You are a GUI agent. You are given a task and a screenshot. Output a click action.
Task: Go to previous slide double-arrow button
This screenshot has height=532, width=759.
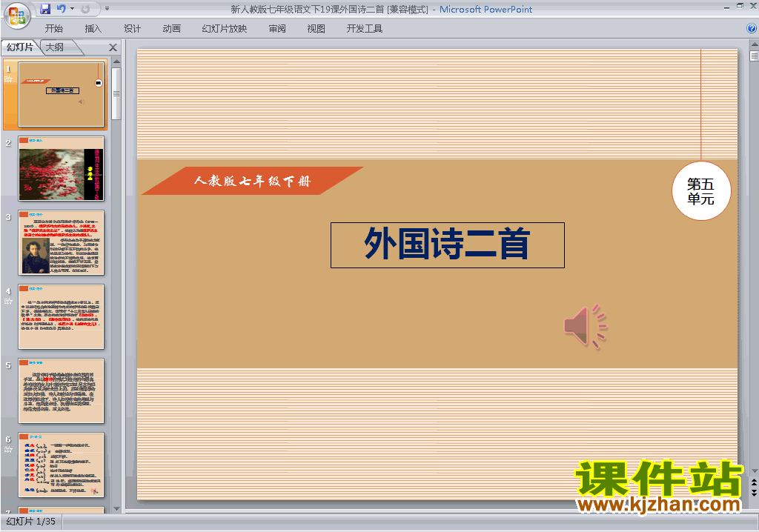pyautogui.click(x=754, y=482)
